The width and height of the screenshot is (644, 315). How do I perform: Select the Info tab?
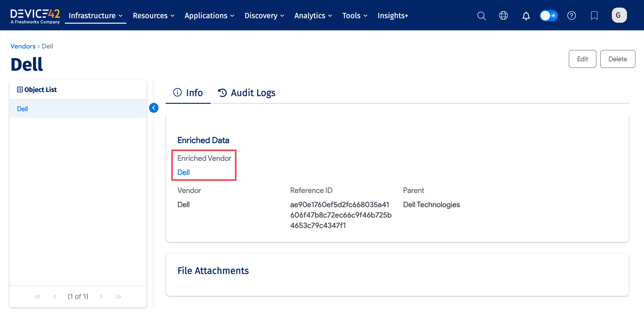[x=188, y=93]
